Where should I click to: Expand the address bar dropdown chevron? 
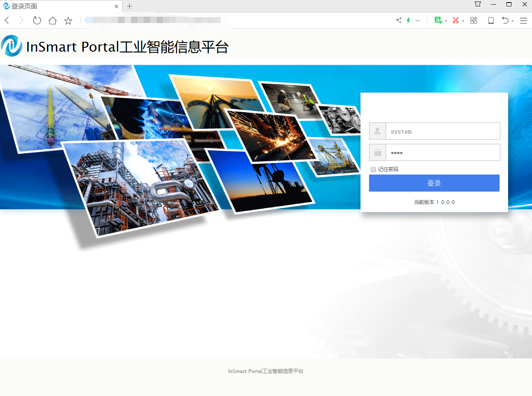click(x=418, y=20)
